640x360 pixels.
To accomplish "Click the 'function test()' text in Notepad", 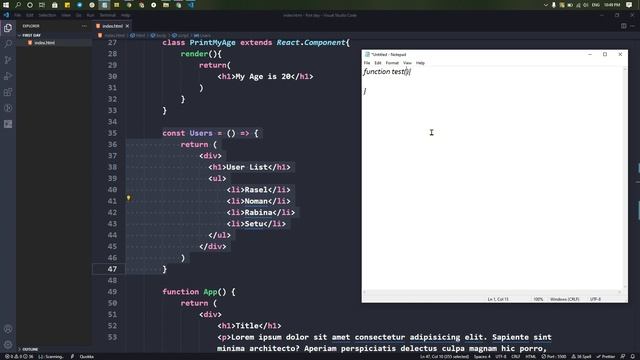I will coord(387,72).
